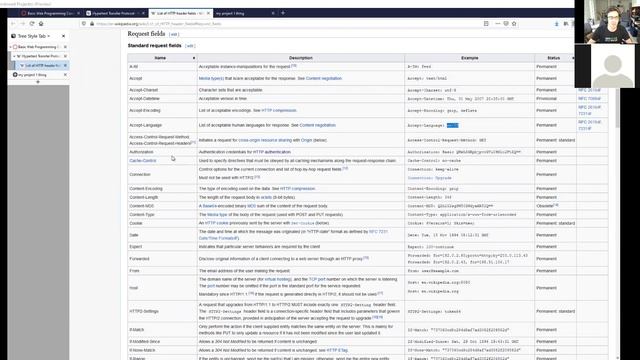
Task: Open the Cache-Control link
Action: (142, 161)
